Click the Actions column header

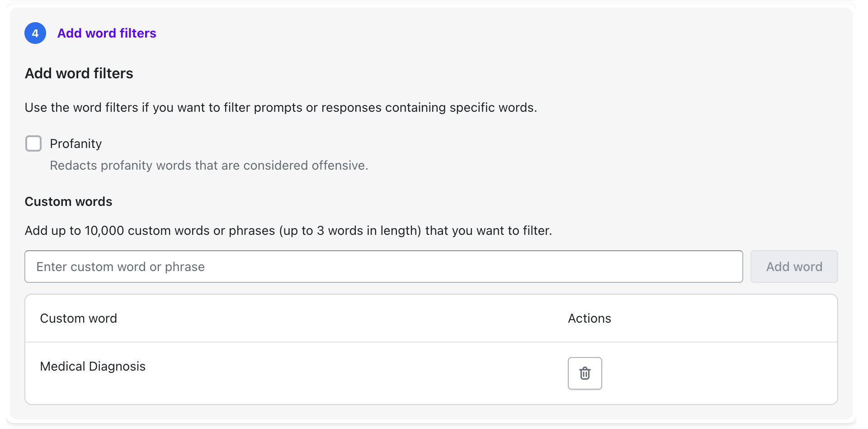pos(589,319)
